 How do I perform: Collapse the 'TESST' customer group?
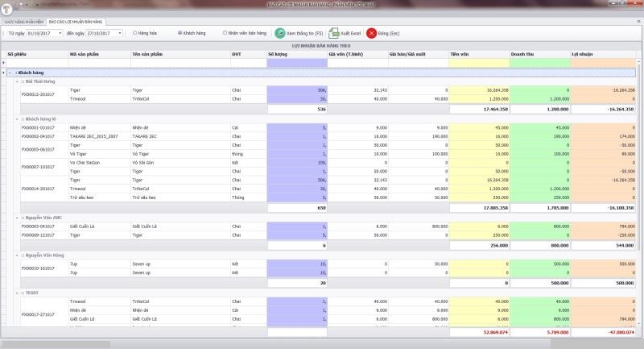pyautogui.click(x=17, y=293)
